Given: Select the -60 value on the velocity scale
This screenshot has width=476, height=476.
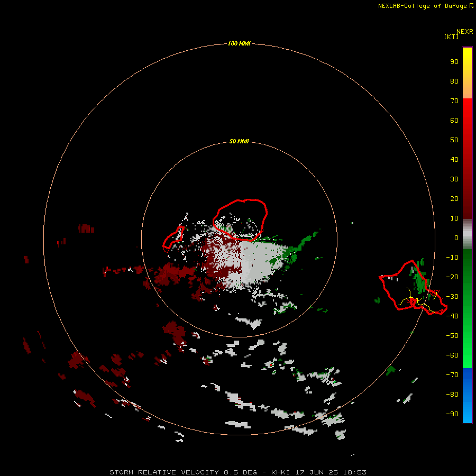Looking at the screenshot, I should point(452,355).
